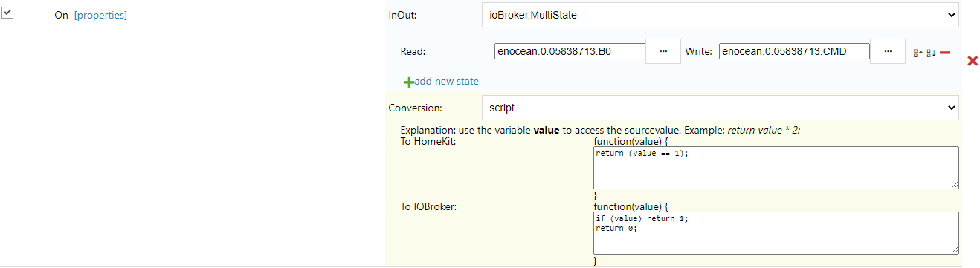Image resolution: width=980 pixels, height=268 pixels.
Task: Click the InOut label text
Action: (x=403, y=15)
